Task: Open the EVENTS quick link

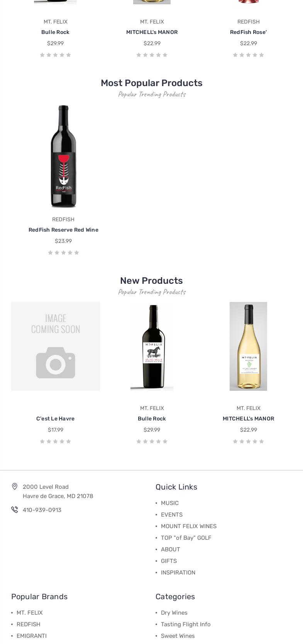Action: tap(172, 515)
